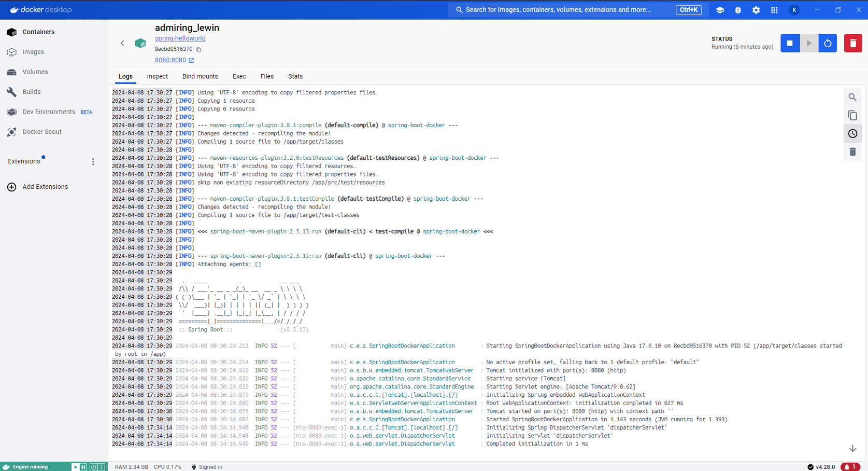Open the Learning center icon
This screenshot has width=868, height=471.
tap(720, 10)
